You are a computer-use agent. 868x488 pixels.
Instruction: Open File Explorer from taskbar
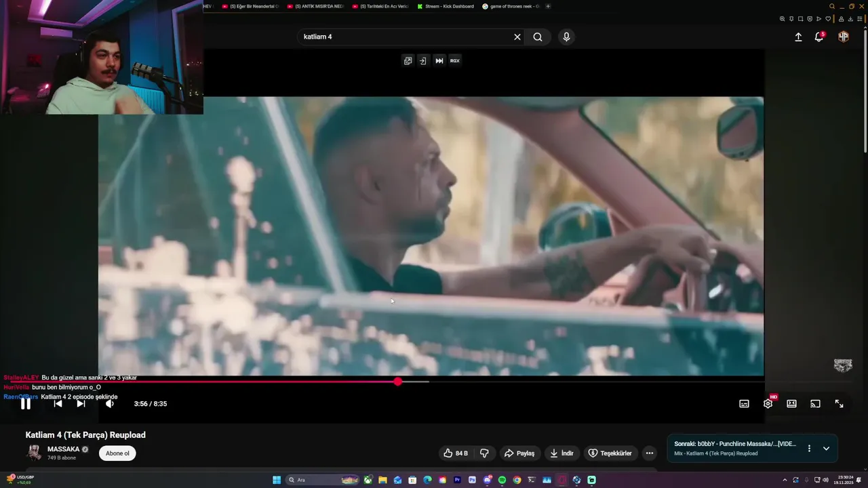pos(382,480)
